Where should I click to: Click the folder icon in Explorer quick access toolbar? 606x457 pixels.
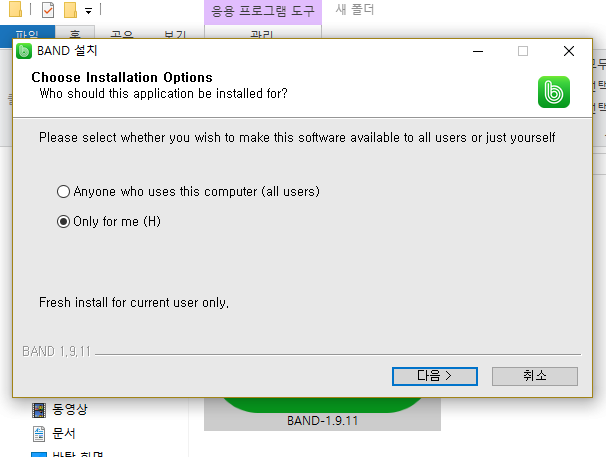point(15,9)
